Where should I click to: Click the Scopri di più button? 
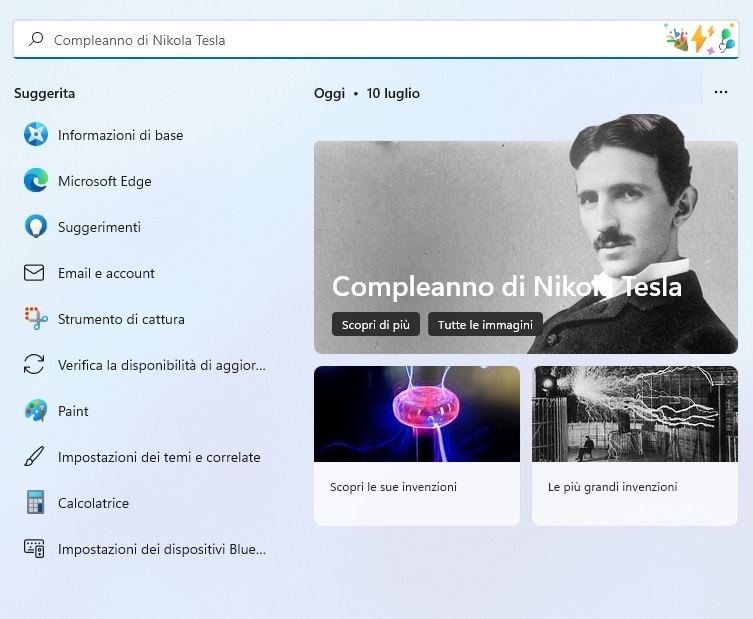[x=376, y=325]
